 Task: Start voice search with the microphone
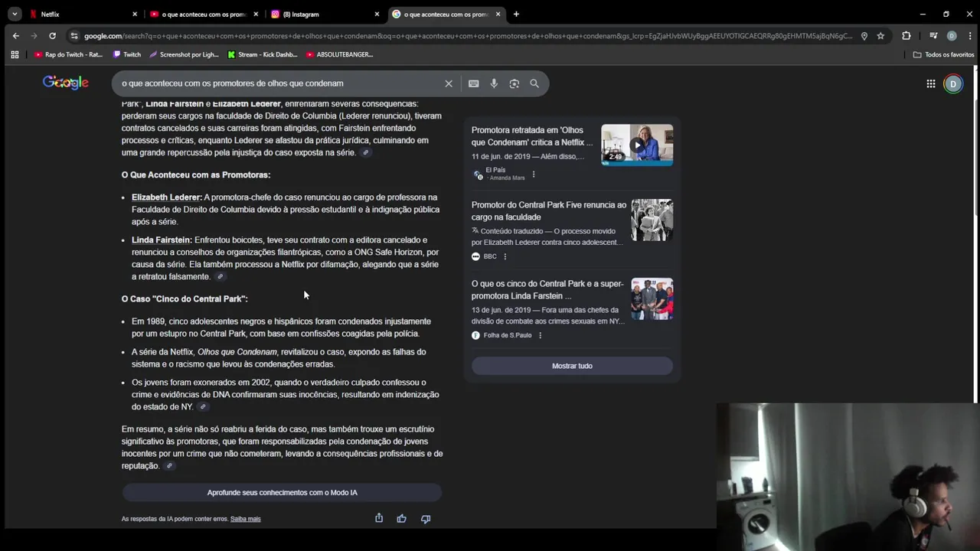[x=494, y=83]
